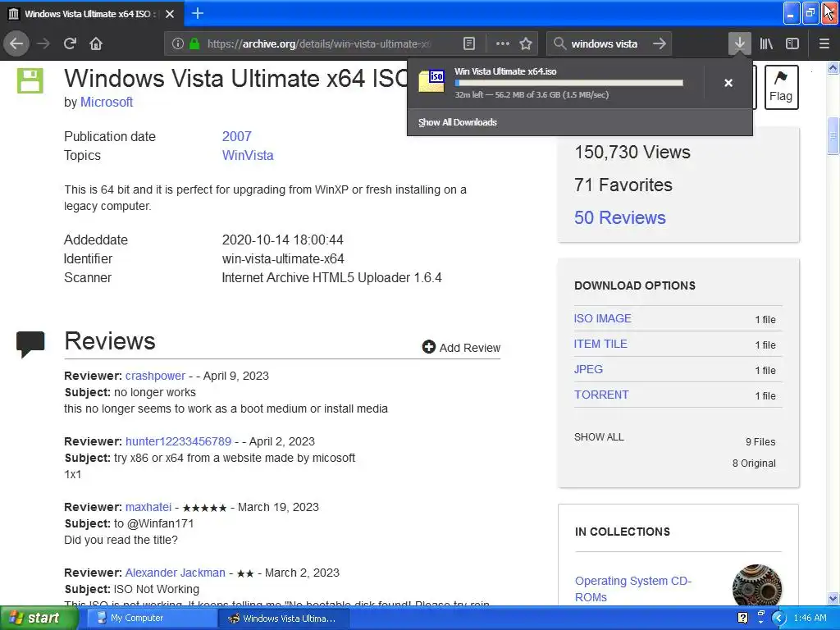Open the Windows start menu
The width and height of the screenshot is (840, 630).
coord(39,618)
